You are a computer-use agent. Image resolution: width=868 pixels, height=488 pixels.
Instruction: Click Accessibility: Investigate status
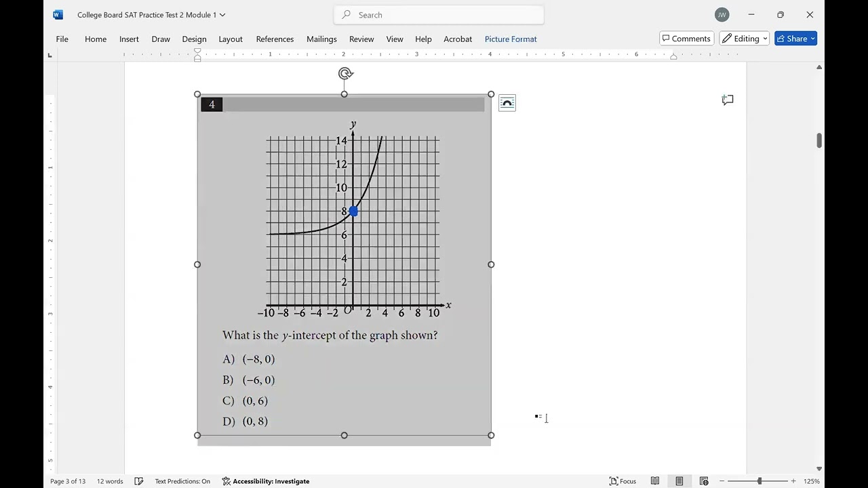click(266, 481)
